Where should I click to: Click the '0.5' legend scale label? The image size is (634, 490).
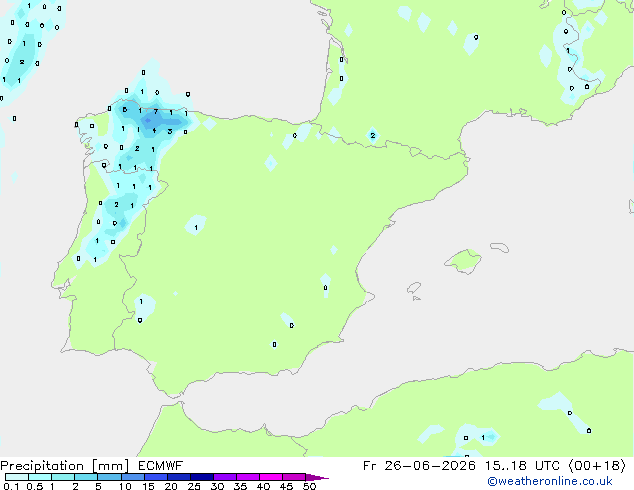[35, 486]
